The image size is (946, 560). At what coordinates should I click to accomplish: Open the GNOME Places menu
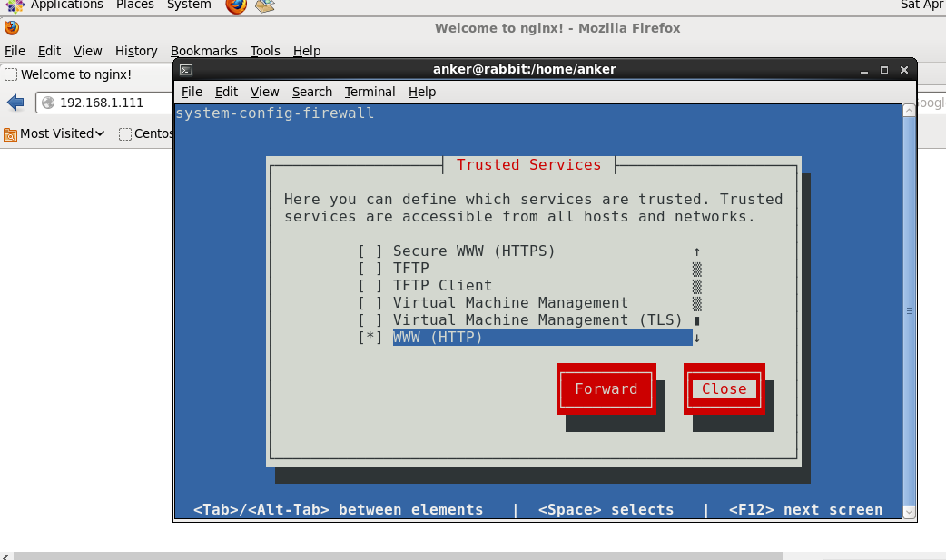[x=135, y=5]
